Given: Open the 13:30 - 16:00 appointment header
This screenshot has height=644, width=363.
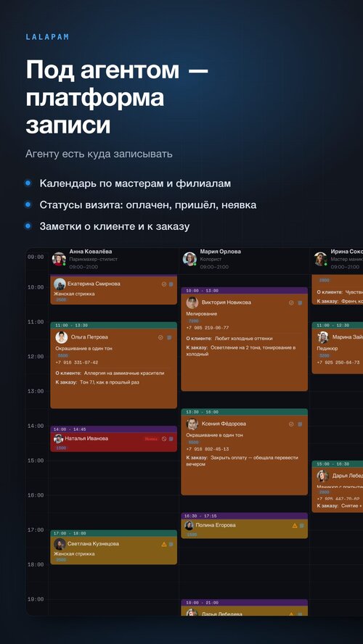Looking at the screenshot, I should pos(244,412).
